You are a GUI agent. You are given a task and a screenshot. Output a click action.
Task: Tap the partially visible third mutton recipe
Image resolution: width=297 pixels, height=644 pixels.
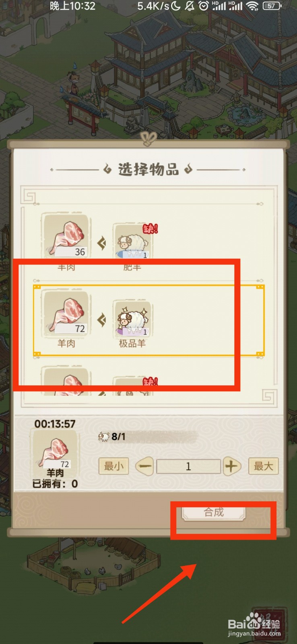point(66,380)
